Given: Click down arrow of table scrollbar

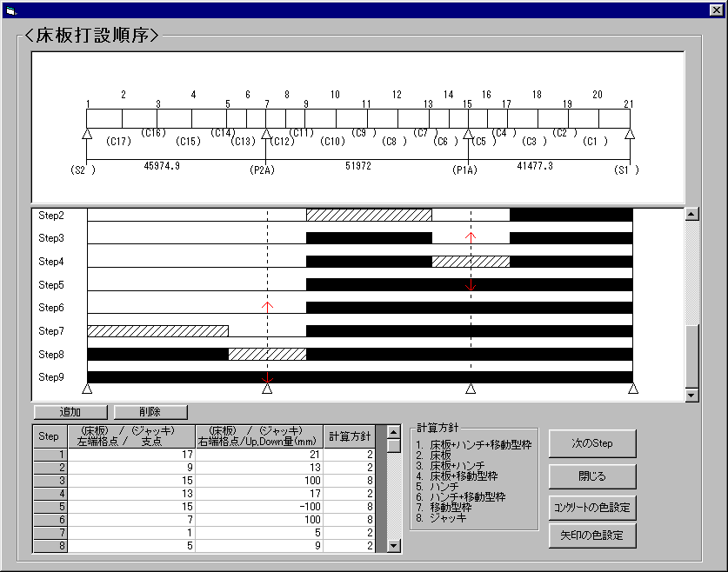Looking at the screenshot, I should click(394, 546).
